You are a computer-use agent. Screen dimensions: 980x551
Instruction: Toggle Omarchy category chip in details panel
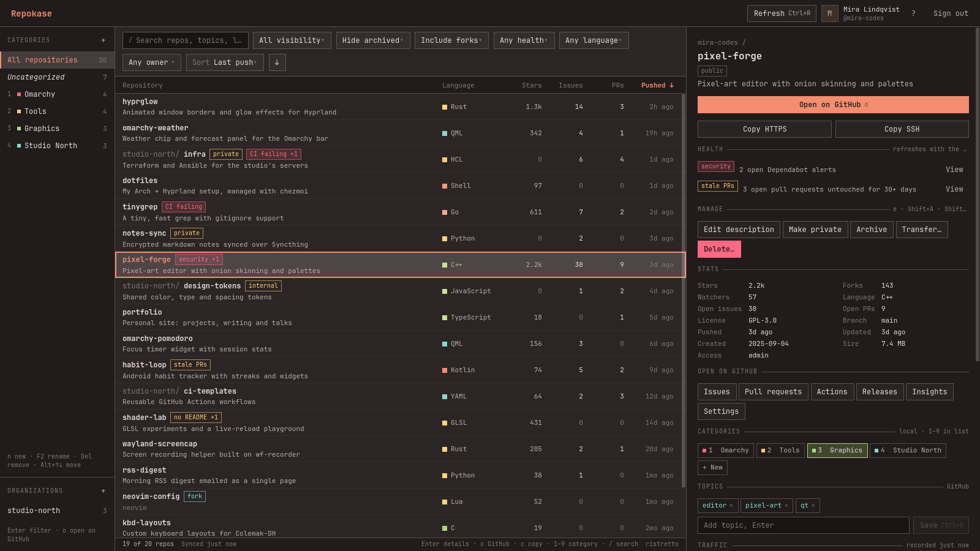click(x=726, y=451)
